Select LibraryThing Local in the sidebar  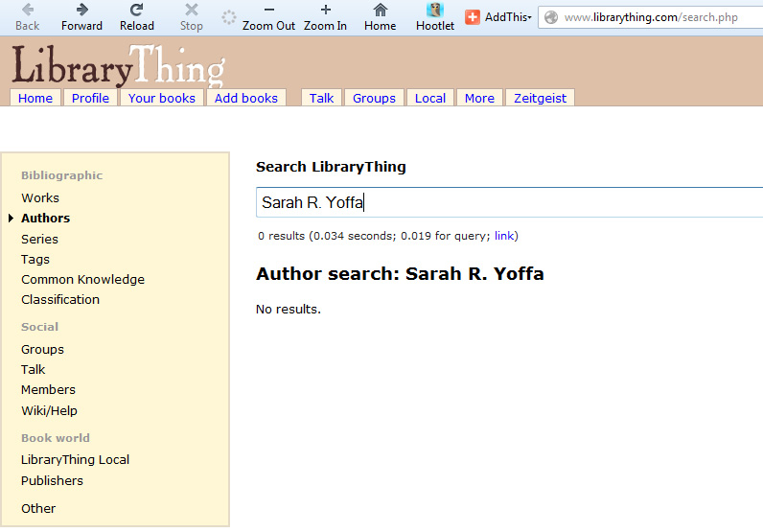coord(76,459)
